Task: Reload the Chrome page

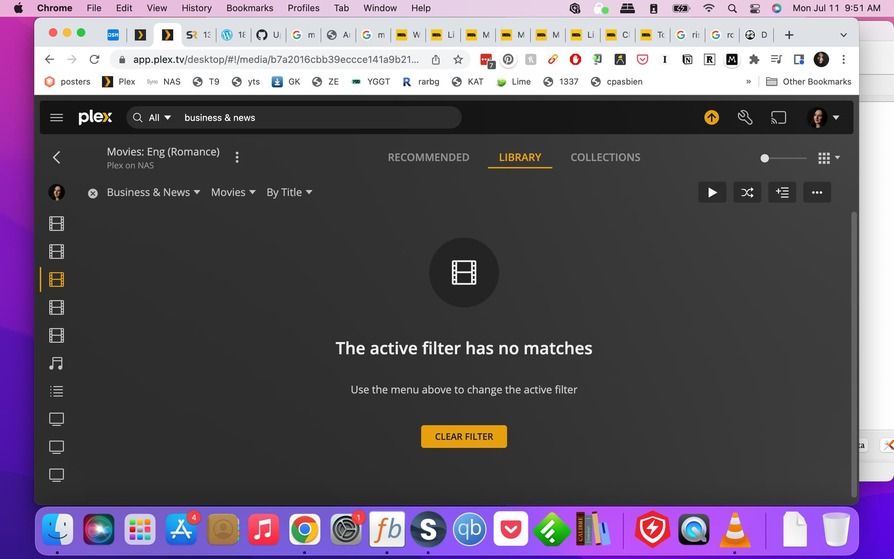Action: (95, 59)
